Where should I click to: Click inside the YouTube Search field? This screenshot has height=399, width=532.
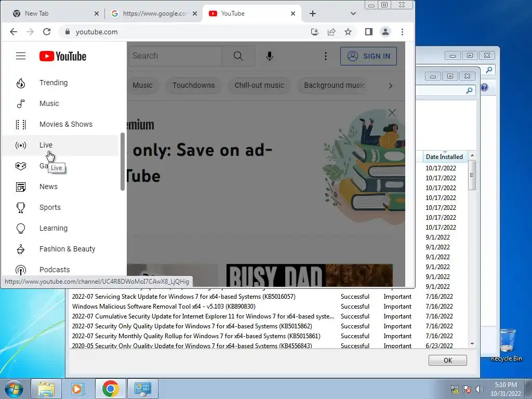coord(176,56)
